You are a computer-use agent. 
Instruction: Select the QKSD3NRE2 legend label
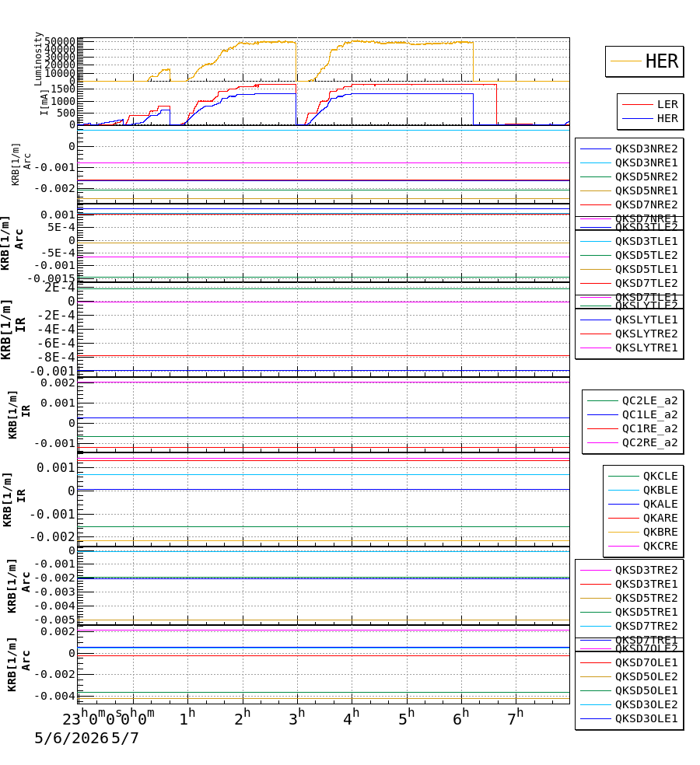[x=646, y=148]
